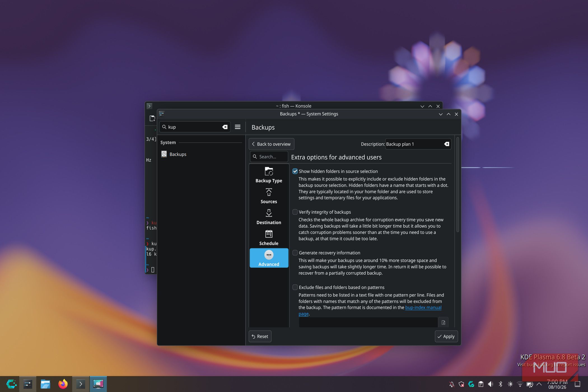Clear the Description field text

pos(447,144)
